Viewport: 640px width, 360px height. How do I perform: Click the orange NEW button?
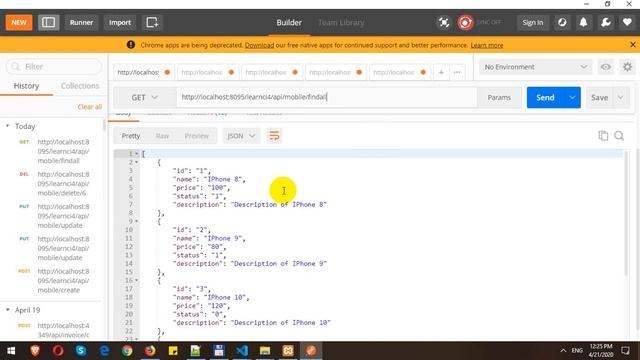pos(19,22)
